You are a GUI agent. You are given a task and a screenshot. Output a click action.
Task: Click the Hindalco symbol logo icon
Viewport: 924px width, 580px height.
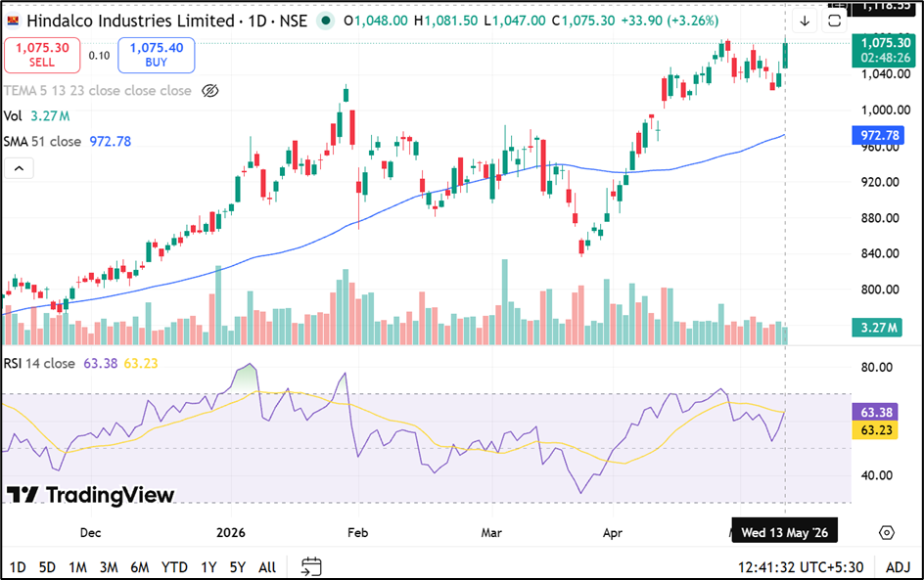pos(13,22)
